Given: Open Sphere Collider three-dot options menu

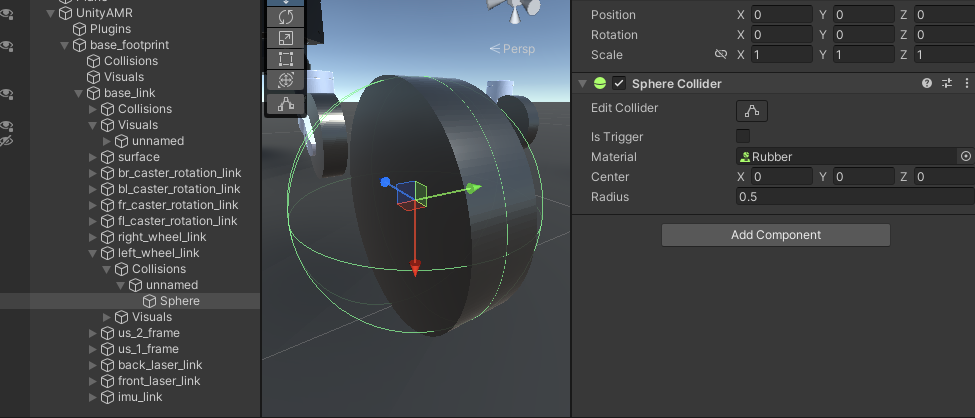Looking at the screenshot, I should (x=965, y=83).
